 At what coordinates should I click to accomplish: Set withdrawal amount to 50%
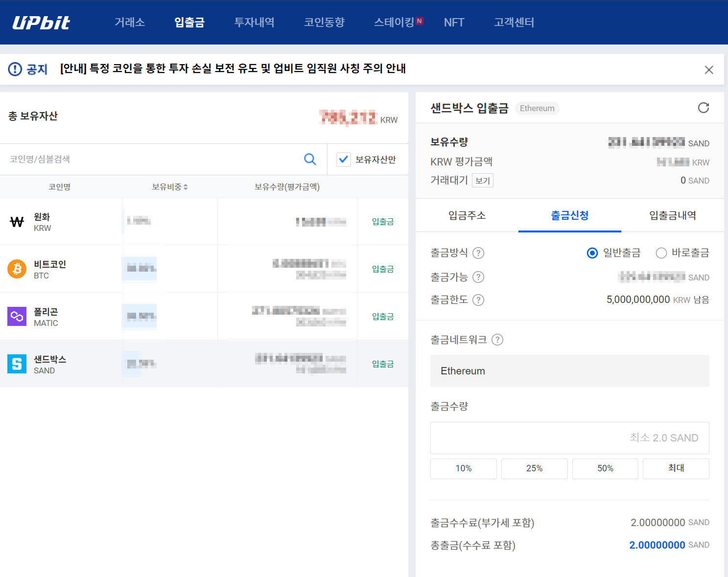click(605, 468)
